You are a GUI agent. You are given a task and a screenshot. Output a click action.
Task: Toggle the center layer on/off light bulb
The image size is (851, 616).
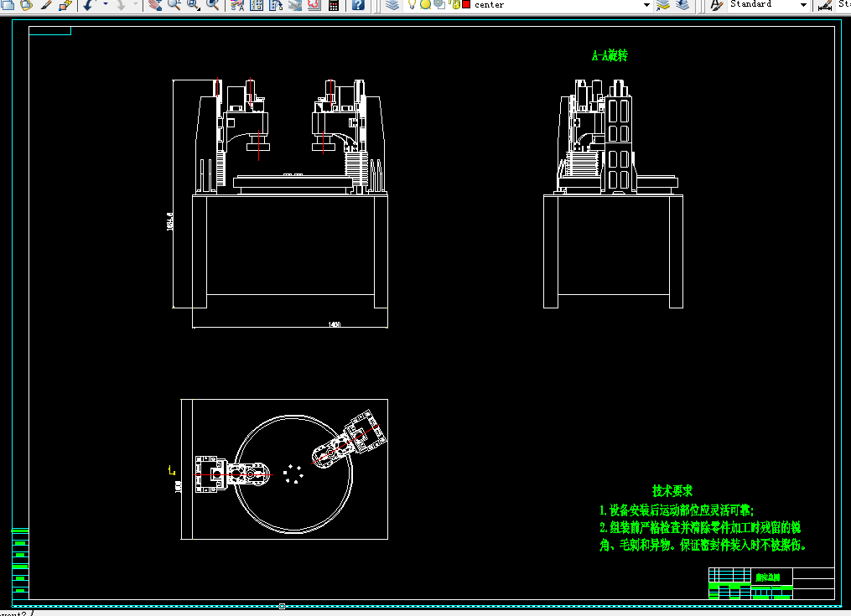[x=412, y=5]
